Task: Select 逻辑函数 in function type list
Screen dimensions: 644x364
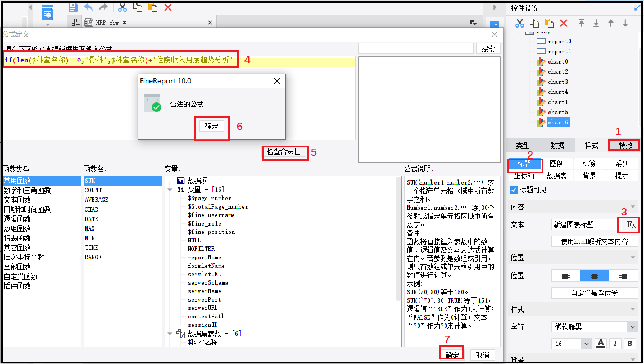Action: [17, 219]
